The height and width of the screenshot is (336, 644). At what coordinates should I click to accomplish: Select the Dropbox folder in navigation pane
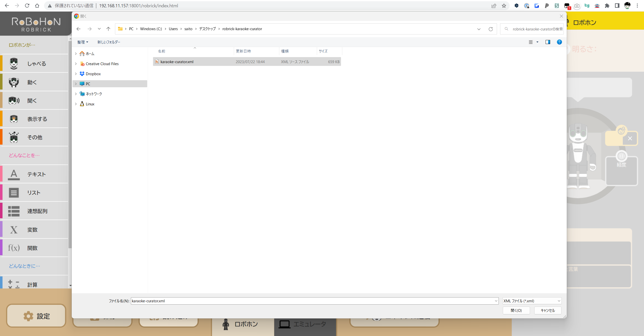(93, 74)
